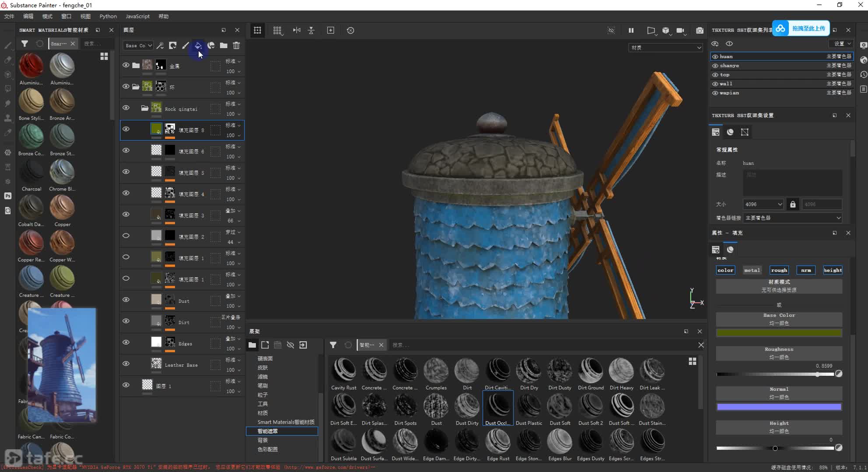Open blend mode dropdown for Dust layer
868x472 pixels.
[233, 296]
